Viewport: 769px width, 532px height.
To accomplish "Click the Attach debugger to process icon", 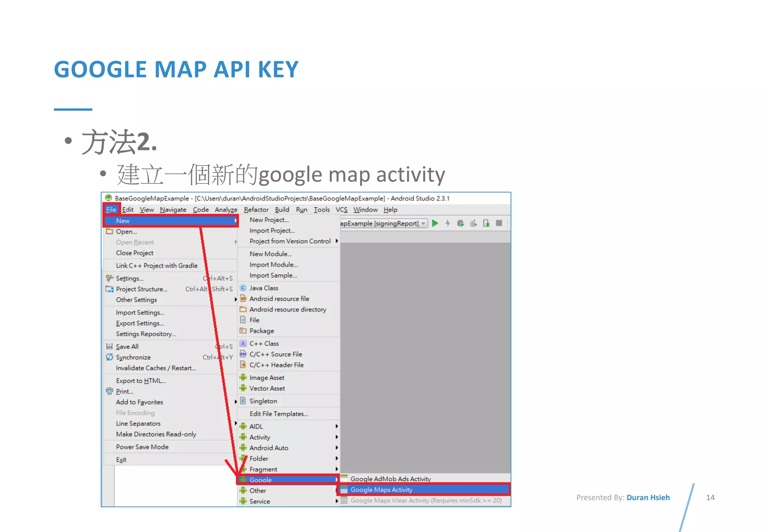I will (486, 224).
